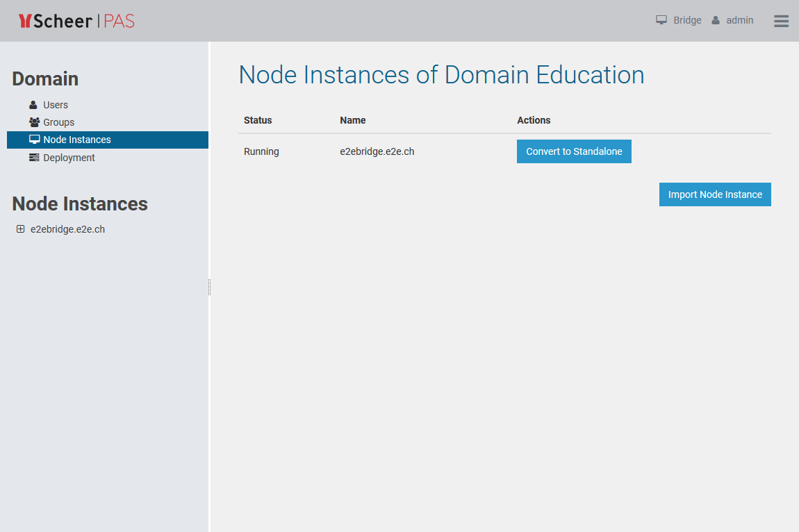Expand the e2ebridge.e2e.ch tree node
This screenshot has width=799, height=532.
point(20,228)
